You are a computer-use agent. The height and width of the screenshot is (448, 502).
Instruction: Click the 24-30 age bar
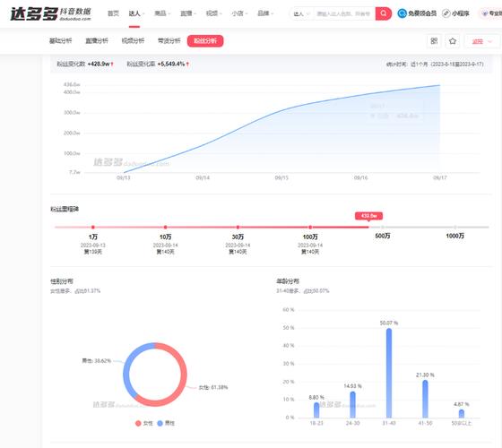point(352,405)
